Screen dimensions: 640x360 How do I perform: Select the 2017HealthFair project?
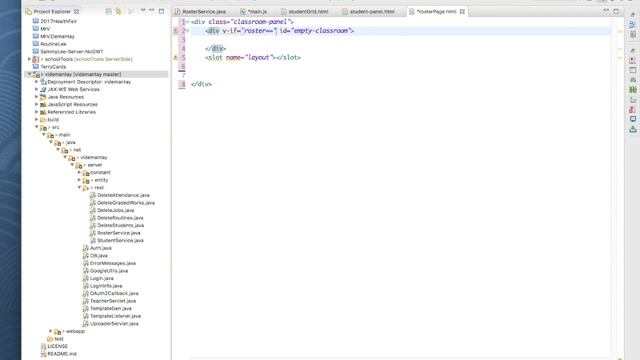(x=58, y=21)
